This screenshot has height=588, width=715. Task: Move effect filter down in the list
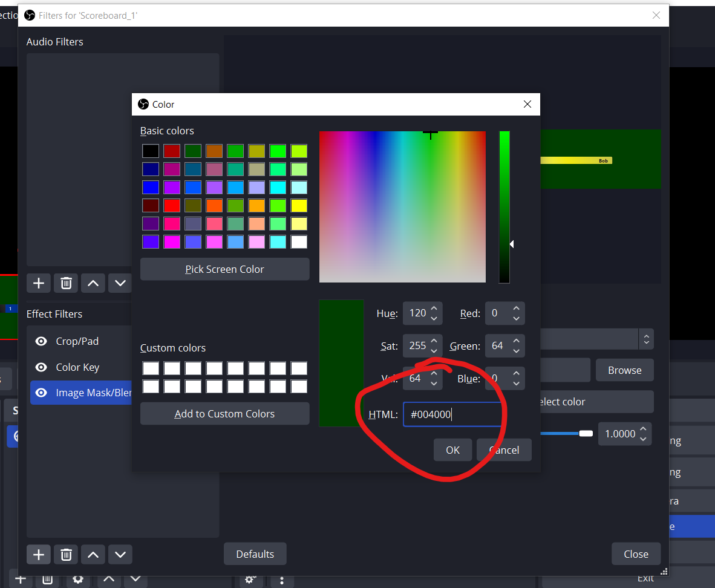coord(120,554)
